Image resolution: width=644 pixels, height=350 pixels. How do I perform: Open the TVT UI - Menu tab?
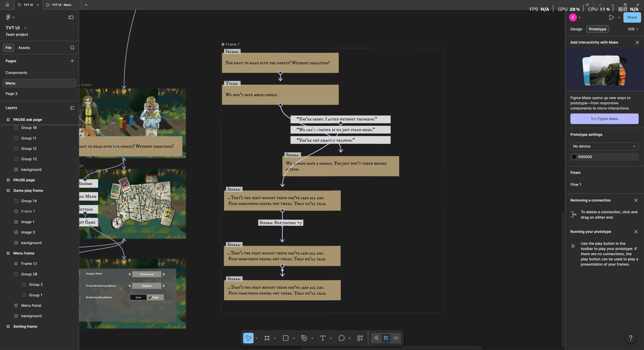[x=61, y=5]
